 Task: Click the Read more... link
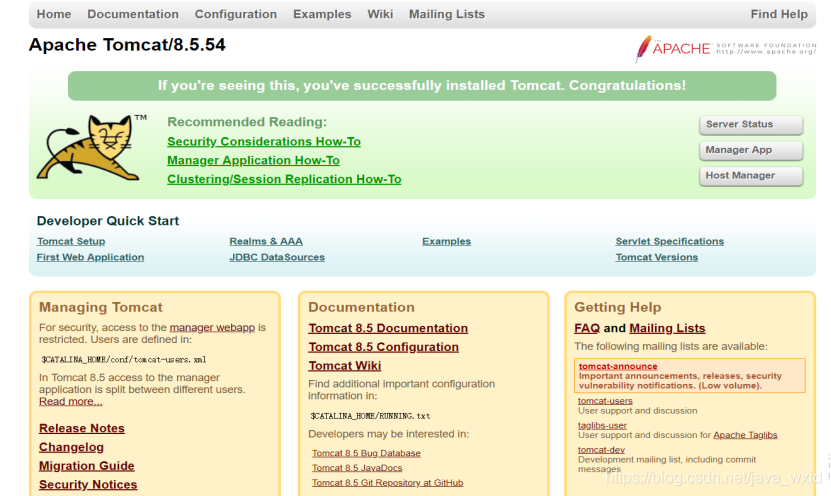[70, 402]
